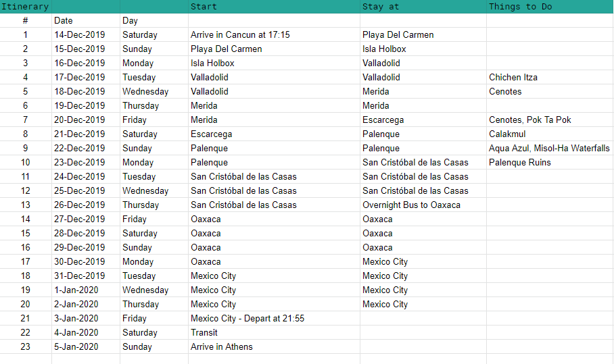Select the "Transit" cell

pos(204,333)
